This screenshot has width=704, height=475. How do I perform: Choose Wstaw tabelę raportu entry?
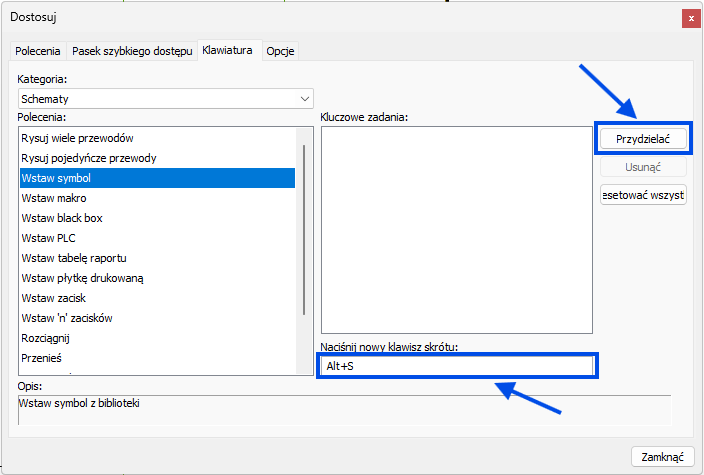74,258
